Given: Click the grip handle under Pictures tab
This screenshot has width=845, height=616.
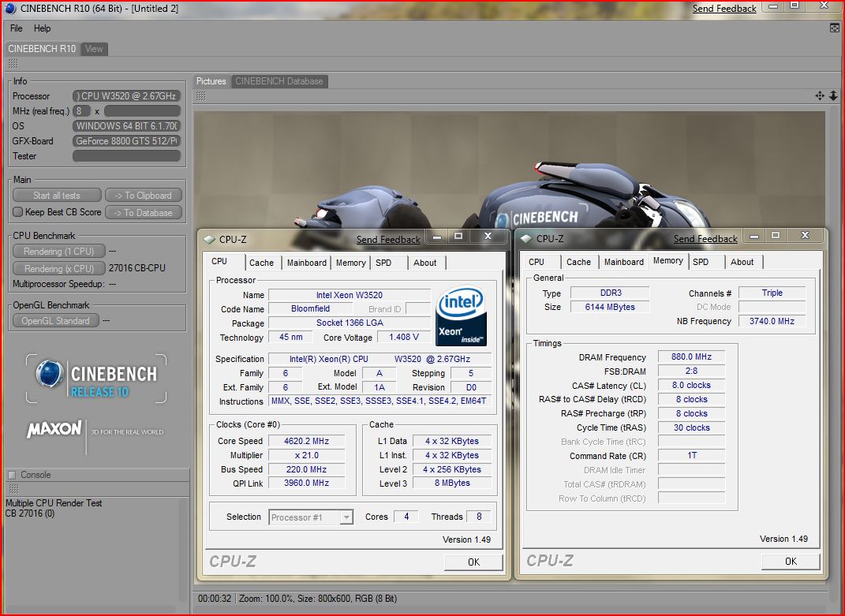Looking at the screenshot, I should pyautogui.click(x=200, y=96).
